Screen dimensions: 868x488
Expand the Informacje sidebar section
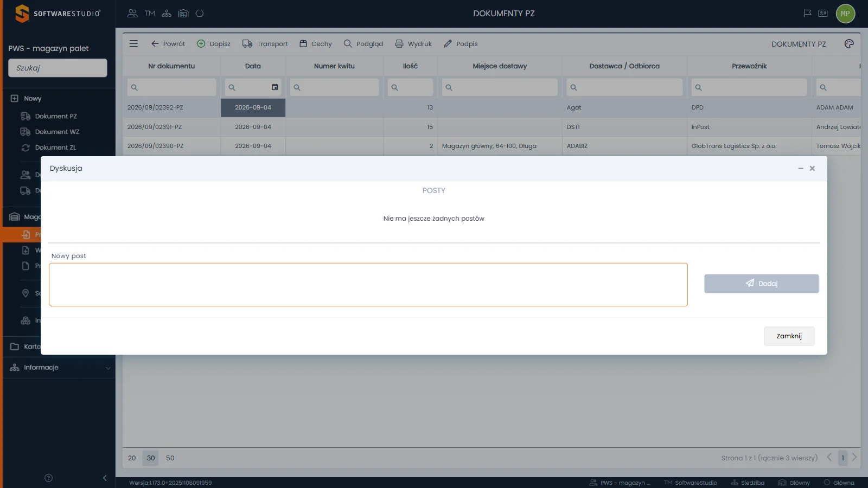[59, 368]
